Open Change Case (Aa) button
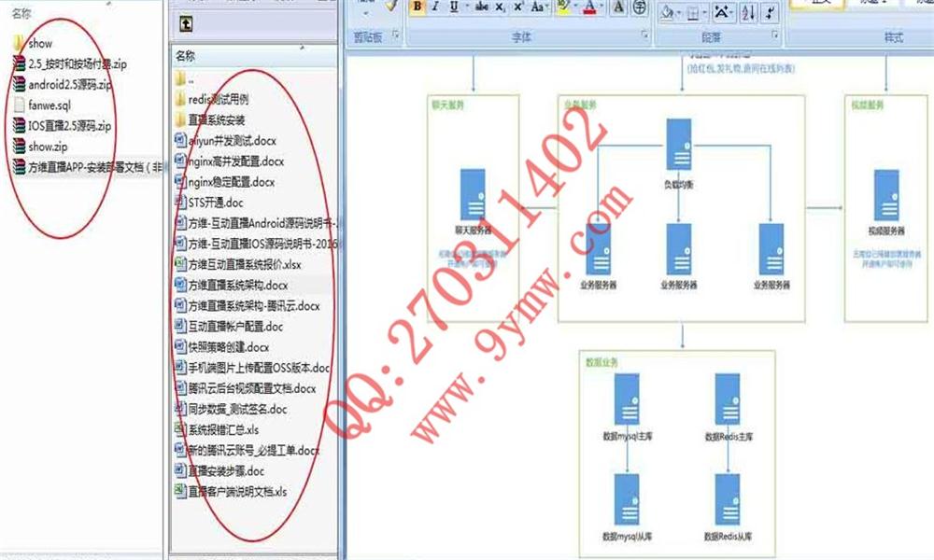934x560 pixels. pos(537,7)
